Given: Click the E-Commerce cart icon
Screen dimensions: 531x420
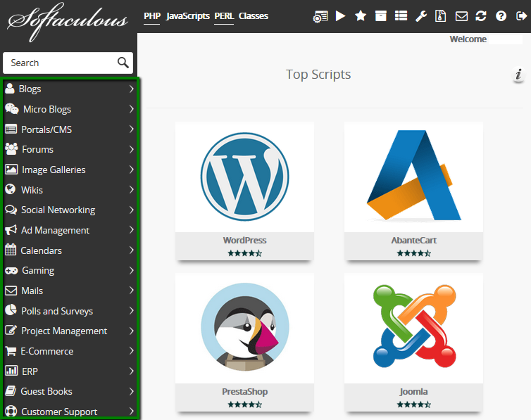Looking at the screenshot, I should coord(11,351).
